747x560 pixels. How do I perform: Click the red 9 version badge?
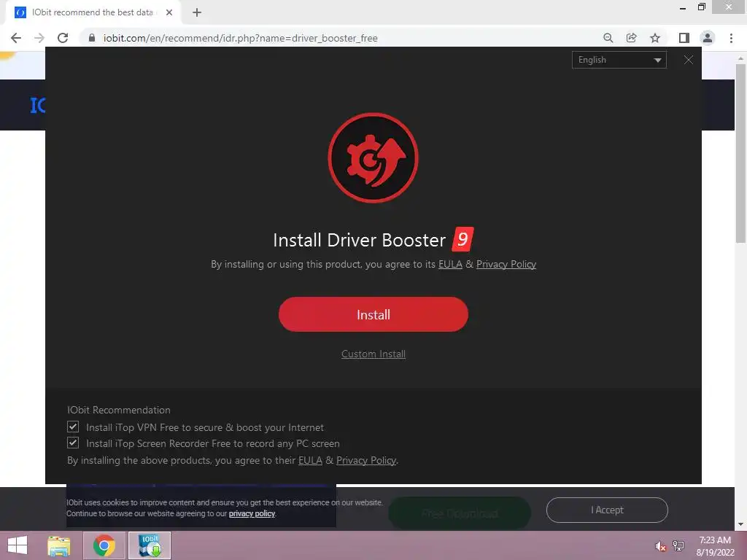click(462, 239)
